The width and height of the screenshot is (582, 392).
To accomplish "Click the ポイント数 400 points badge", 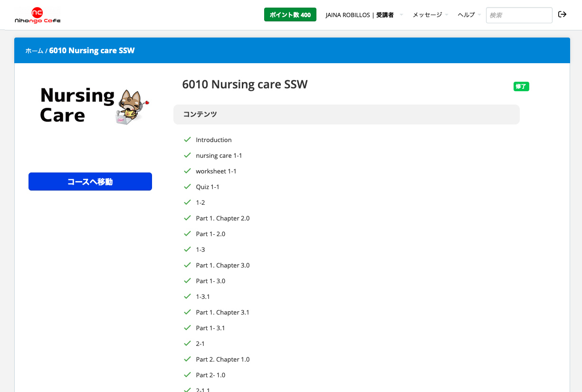I will [290, 15].
